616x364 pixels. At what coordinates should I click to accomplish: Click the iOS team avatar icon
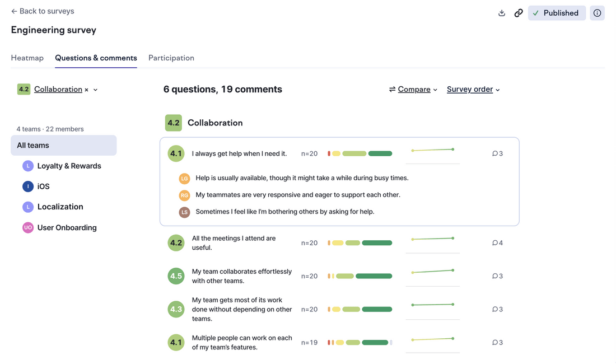pyautogui.click(x=28, y=186)
